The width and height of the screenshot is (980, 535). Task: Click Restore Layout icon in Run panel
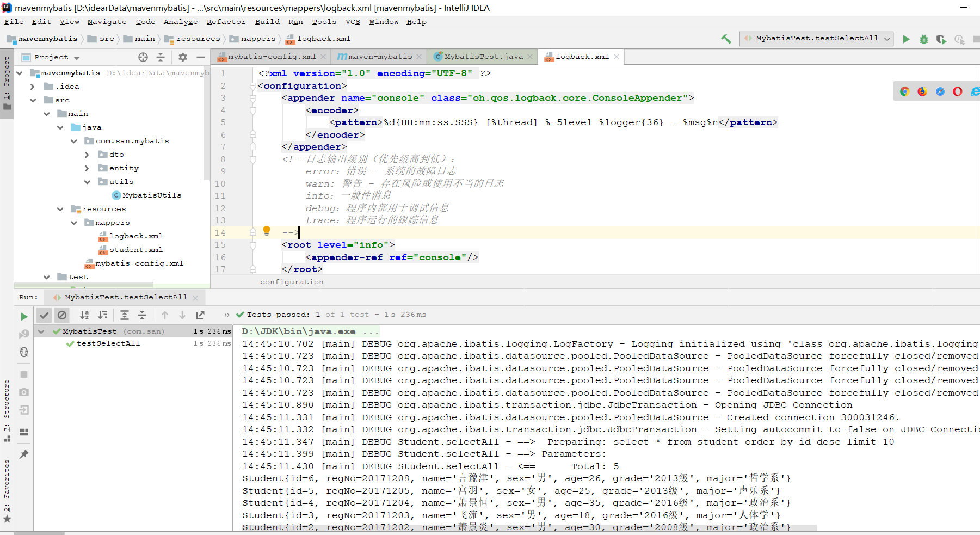24,432
